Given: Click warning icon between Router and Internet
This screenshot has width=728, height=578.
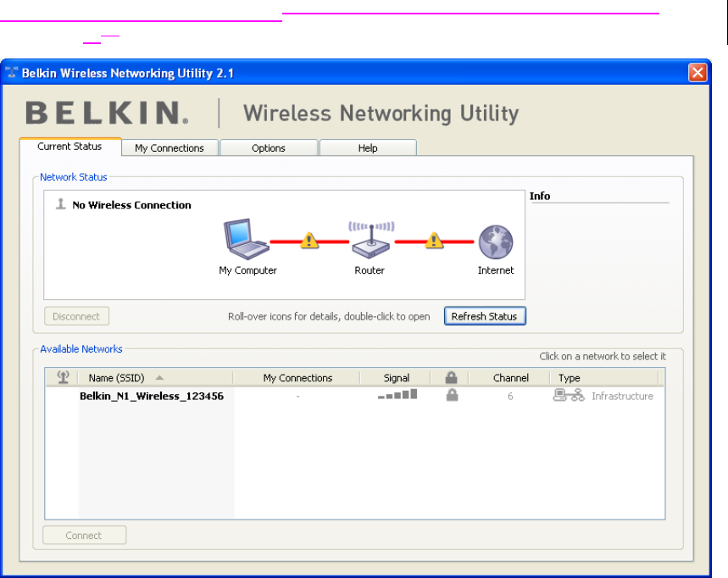Looking at the screenshot, I should click(x=434, y=241).
